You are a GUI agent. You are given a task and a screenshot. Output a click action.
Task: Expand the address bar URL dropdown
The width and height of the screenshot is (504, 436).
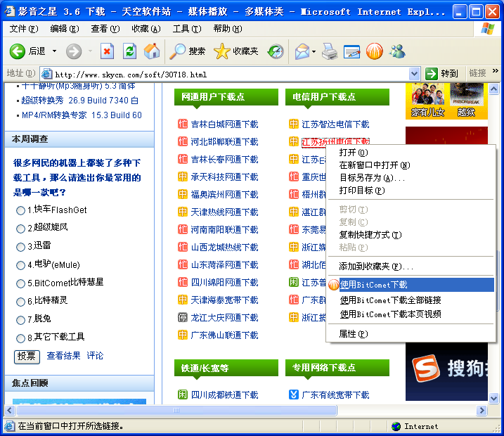414,74
